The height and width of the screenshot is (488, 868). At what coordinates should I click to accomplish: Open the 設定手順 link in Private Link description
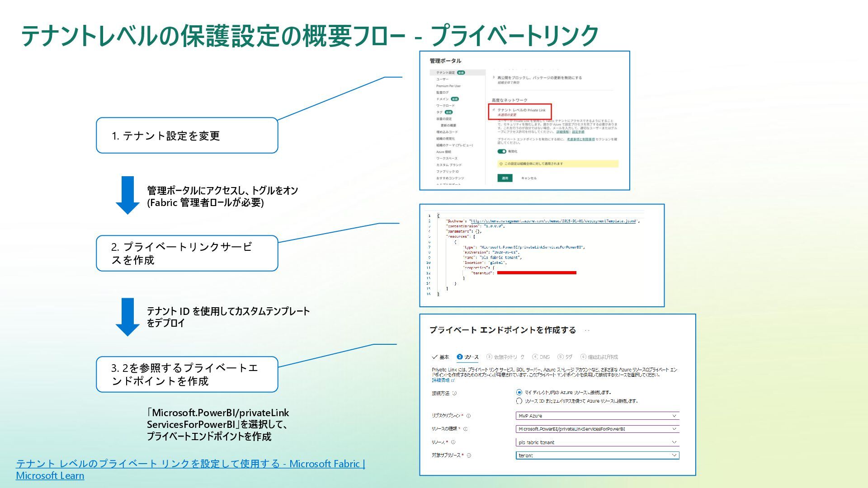(578, 132)
